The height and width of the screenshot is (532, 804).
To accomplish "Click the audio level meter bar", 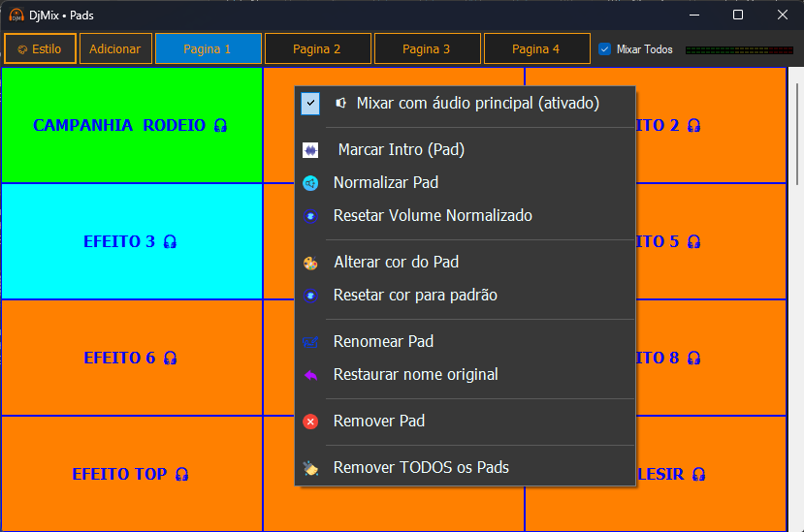I will pyautogui.click(x=739, y=50).
